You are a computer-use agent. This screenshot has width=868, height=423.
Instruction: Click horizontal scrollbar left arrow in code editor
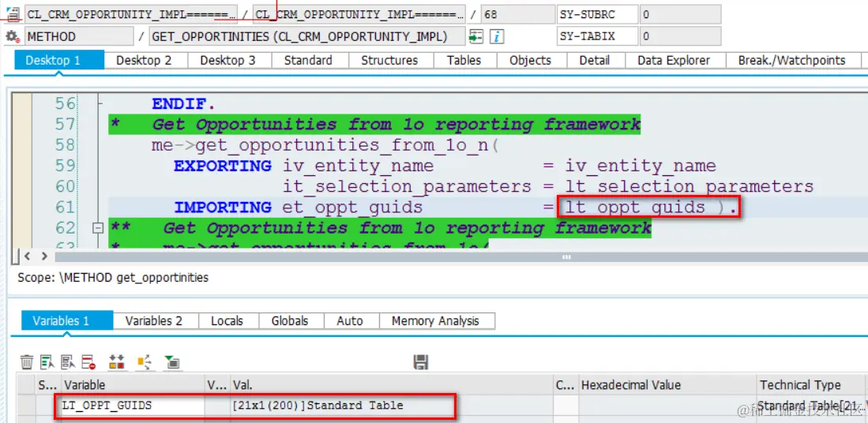click(x=27, y=256)
